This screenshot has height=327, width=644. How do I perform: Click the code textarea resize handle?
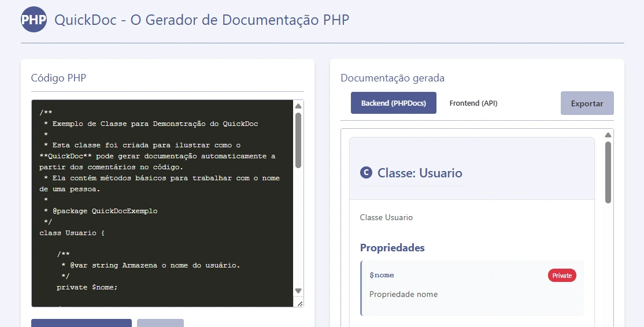coord(300,304)
